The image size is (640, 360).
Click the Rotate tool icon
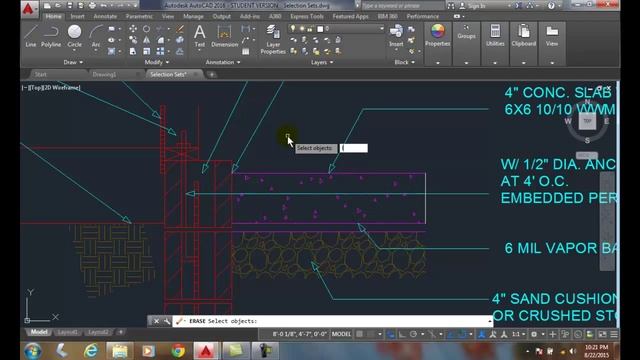pyautogui.click(x=146, y=29)
